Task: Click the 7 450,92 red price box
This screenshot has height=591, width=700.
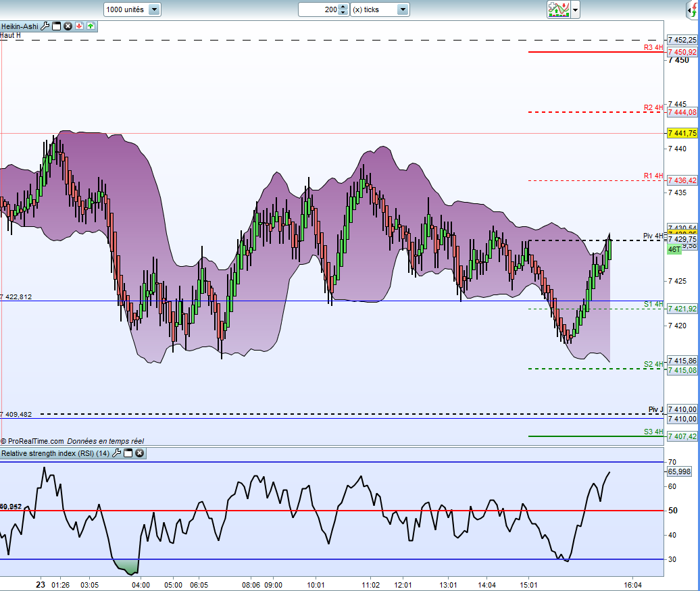Action: (x=682, y=52)
